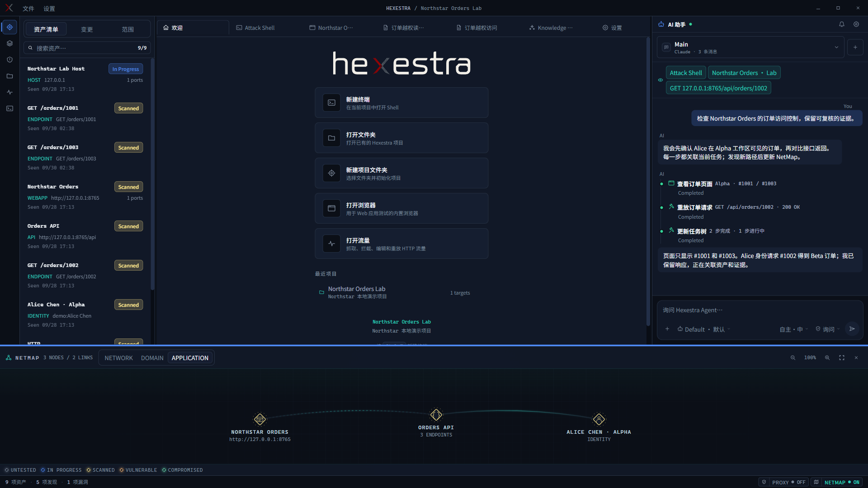
Task: Click the Hexestra X logo icon
Action: (9, 8)
